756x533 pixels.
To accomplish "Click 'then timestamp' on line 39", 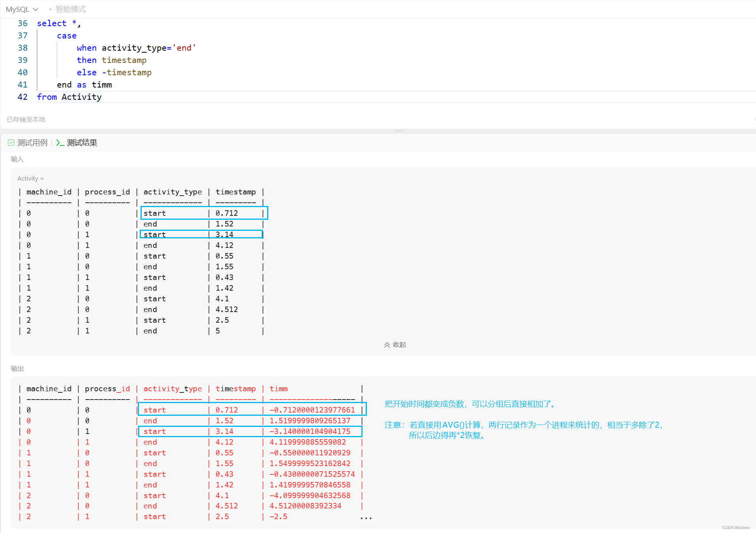I will click(x=112, y=60).
